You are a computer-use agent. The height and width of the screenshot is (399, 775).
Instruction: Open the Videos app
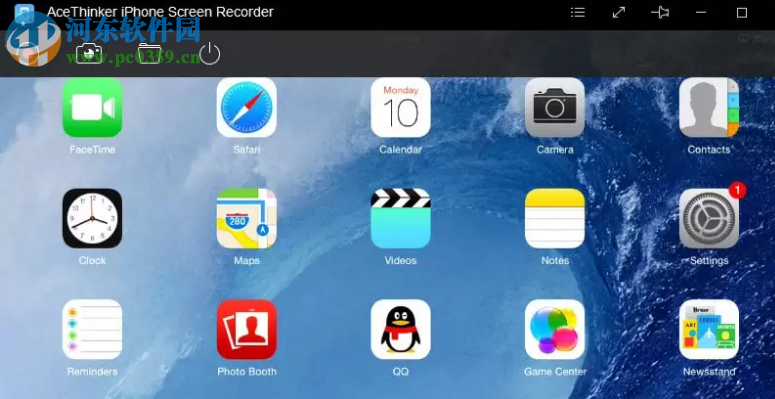coord(401,218)
